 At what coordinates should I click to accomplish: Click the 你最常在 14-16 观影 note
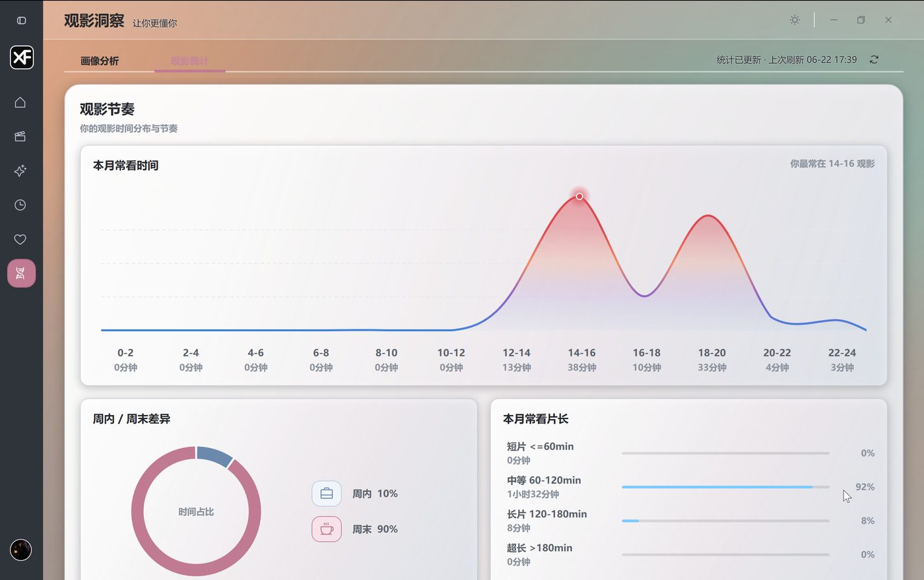click(x=832, y=164)
